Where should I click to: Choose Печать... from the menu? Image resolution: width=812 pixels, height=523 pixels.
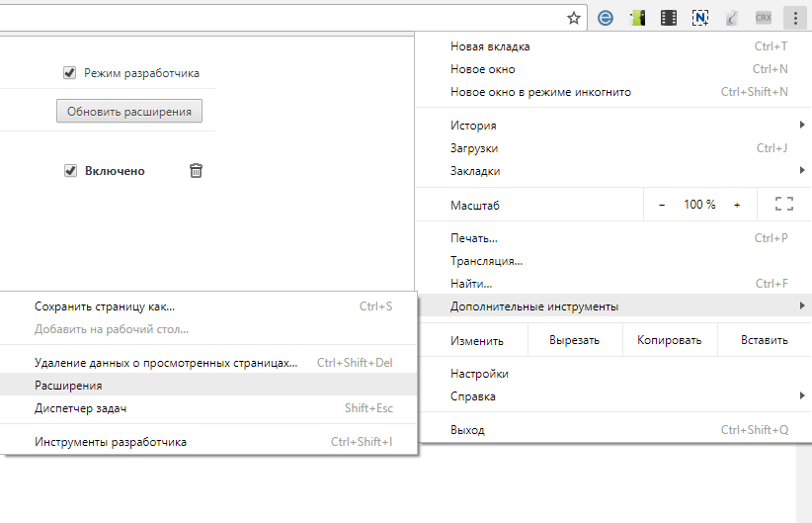pyautogui.click(x=614, y=238)
